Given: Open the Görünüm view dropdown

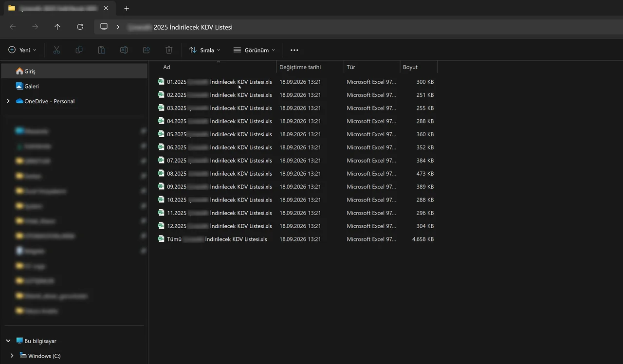Looking at the screenshot, I should pyautogui.click(x=254, y=50).
